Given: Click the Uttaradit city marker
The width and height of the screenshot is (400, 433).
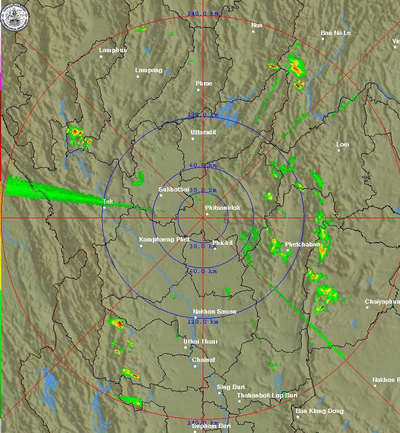Looking at the screenshot, I should (193, 138).
